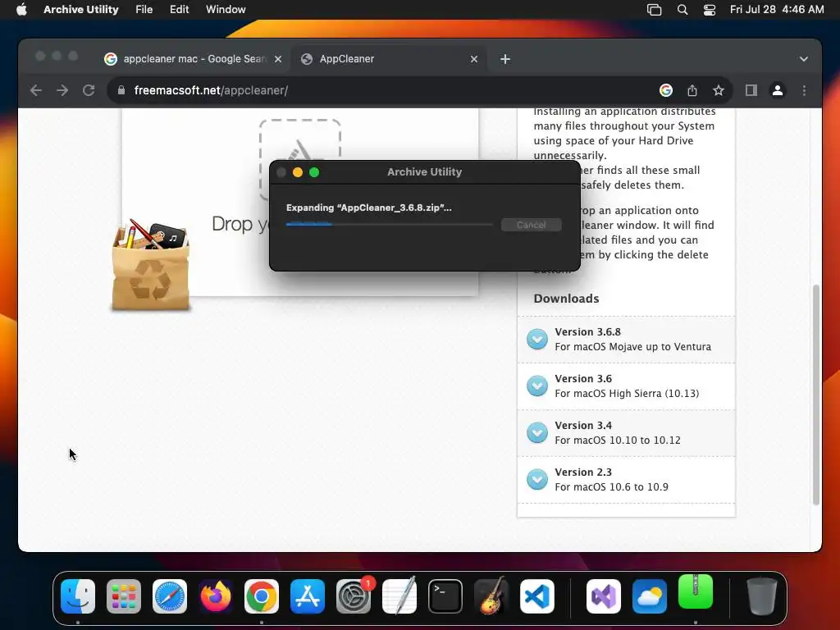The image size is (840, 630).
Task: Open Terminal from the Dock
Action: [445, 596]
